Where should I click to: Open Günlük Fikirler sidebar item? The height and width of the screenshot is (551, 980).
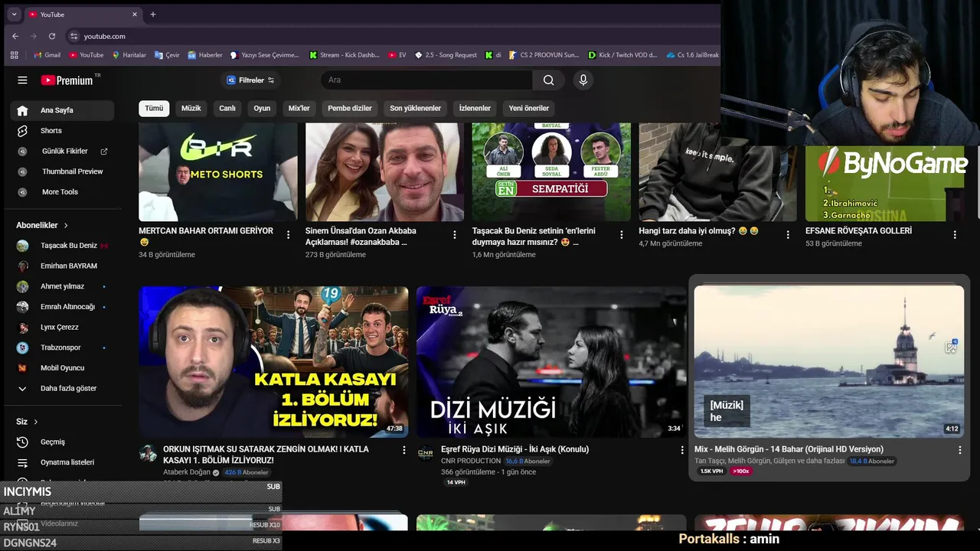(x=62, y=152)
